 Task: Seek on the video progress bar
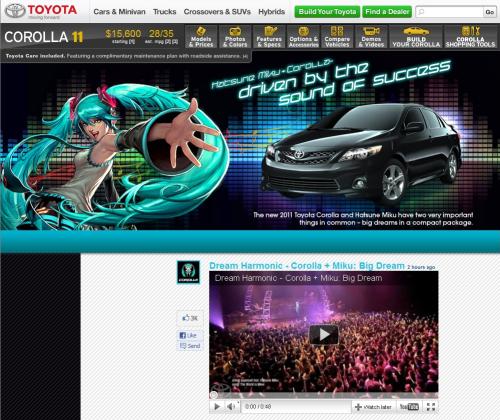(x=324, y=396)
